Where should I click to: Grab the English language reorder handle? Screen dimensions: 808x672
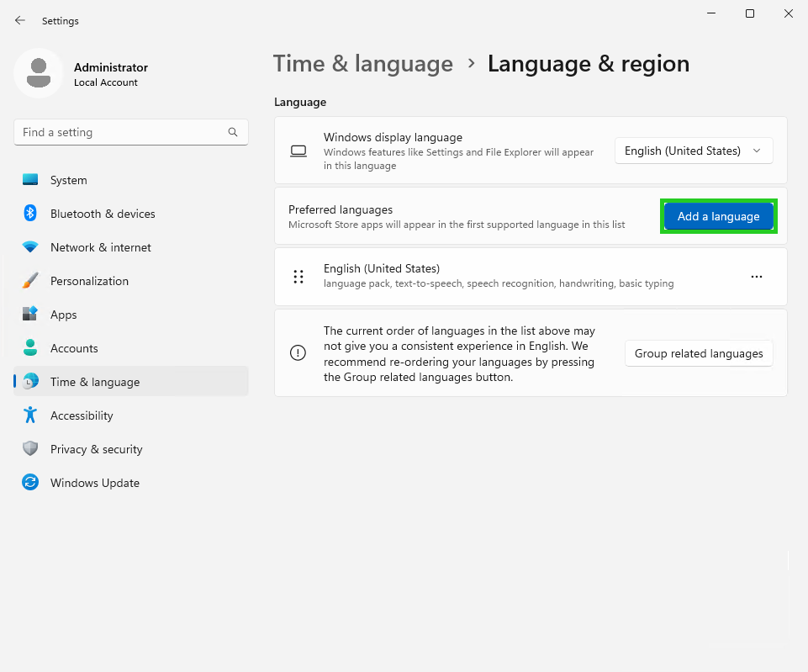tap(298, 276)
